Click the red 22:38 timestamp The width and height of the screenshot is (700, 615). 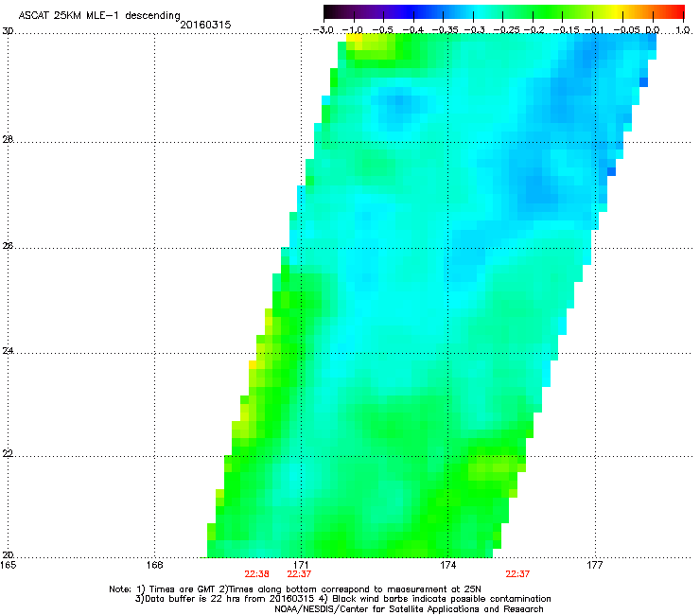pos(256,574)
